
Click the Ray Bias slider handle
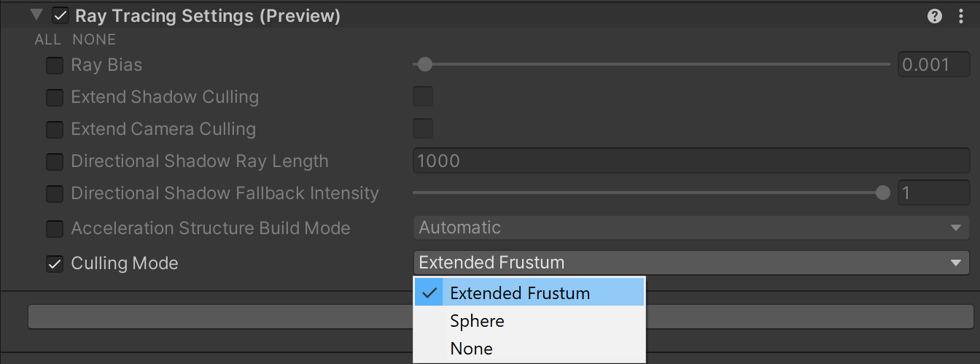click(x=424, y=65)
